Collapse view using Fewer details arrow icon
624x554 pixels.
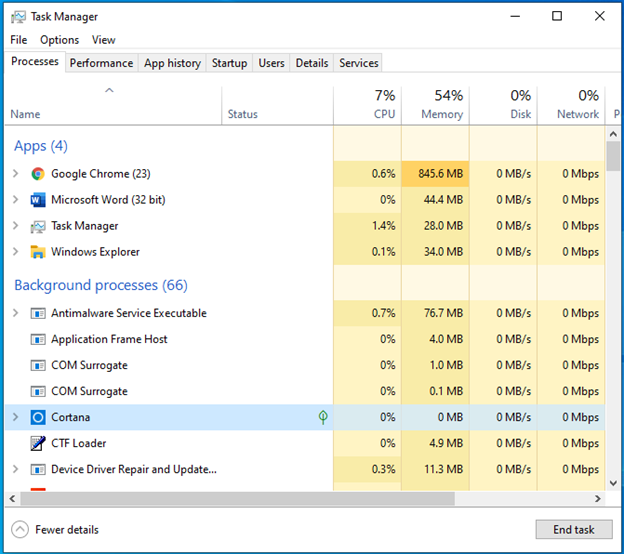pos(20,530)
